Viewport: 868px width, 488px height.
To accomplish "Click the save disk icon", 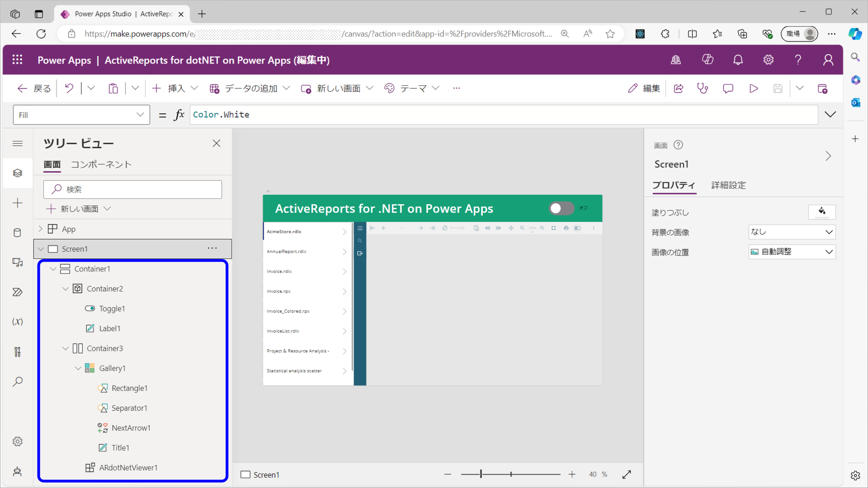I will point(778,89).
